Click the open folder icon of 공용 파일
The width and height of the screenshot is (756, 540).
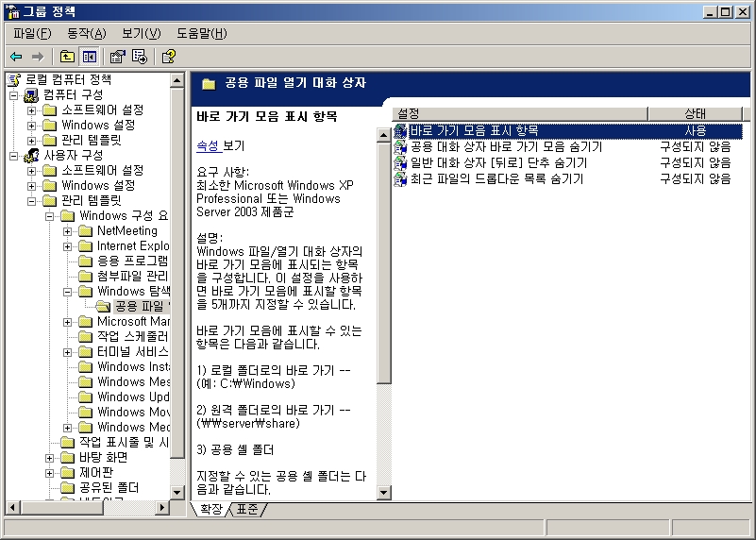(103, 306)
